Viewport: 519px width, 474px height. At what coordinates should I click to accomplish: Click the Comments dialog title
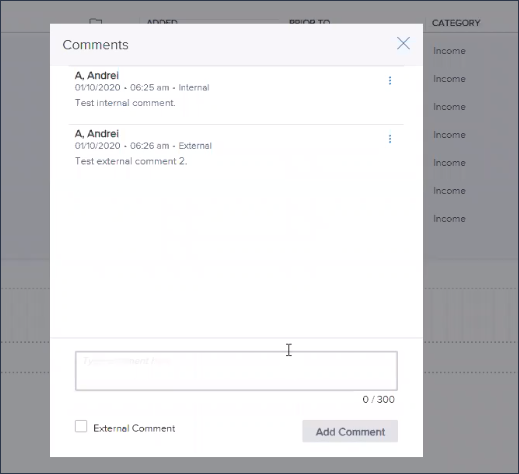pyautogui.click(x=95, y=45)
